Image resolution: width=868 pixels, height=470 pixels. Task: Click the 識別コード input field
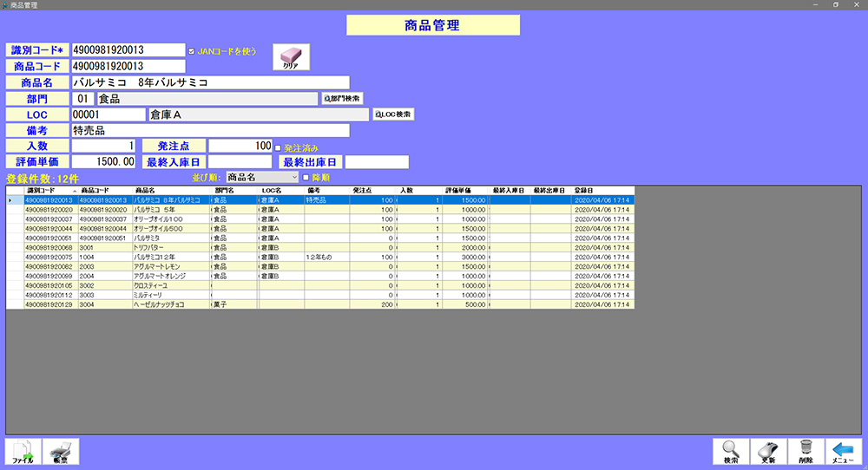[128, 49]
